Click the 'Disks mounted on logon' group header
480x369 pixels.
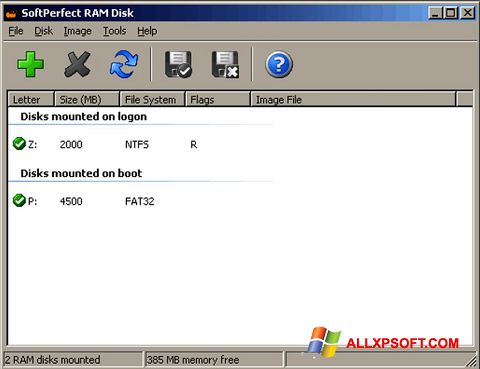[x=83, y=117]
